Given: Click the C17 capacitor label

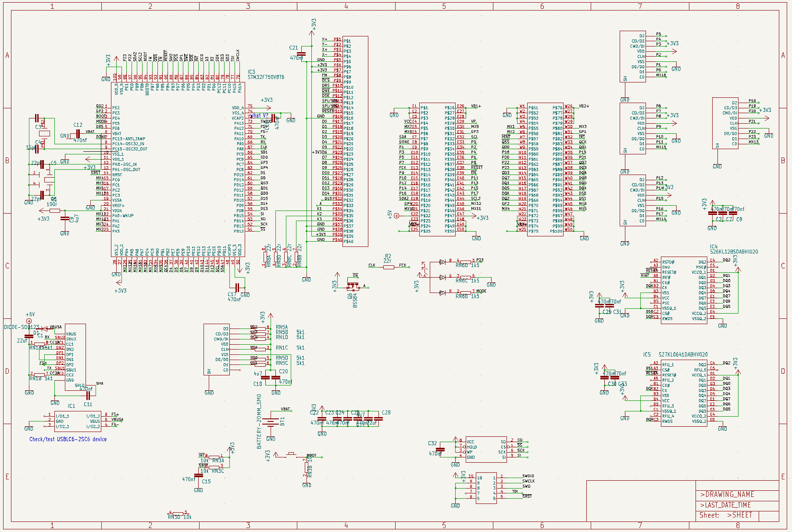Looking at the screenshot, I should pyautogui.click(x=232, y=295).
